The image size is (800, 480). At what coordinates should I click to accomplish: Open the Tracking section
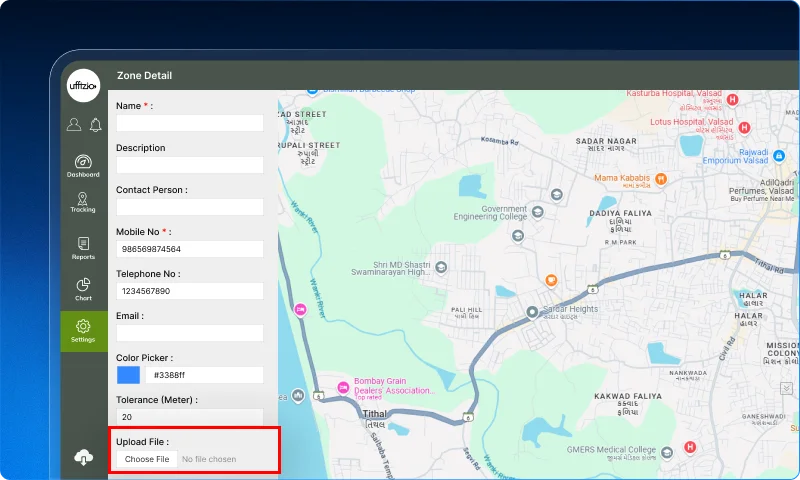coord(83,203)
